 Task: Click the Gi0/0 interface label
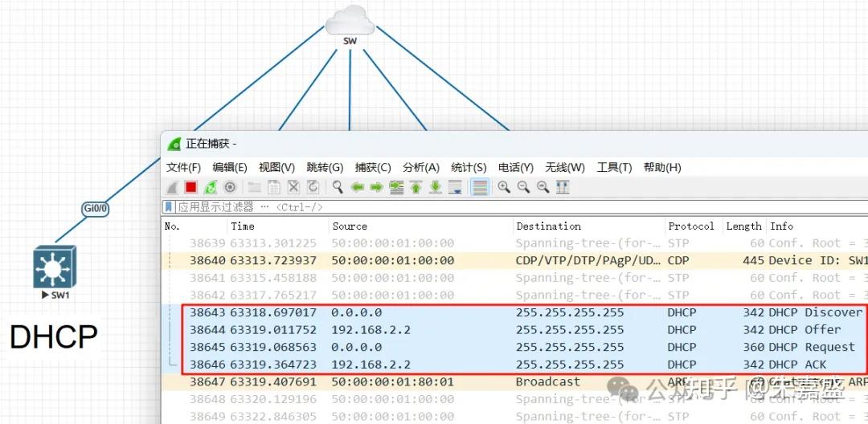(x=95, y=209)
